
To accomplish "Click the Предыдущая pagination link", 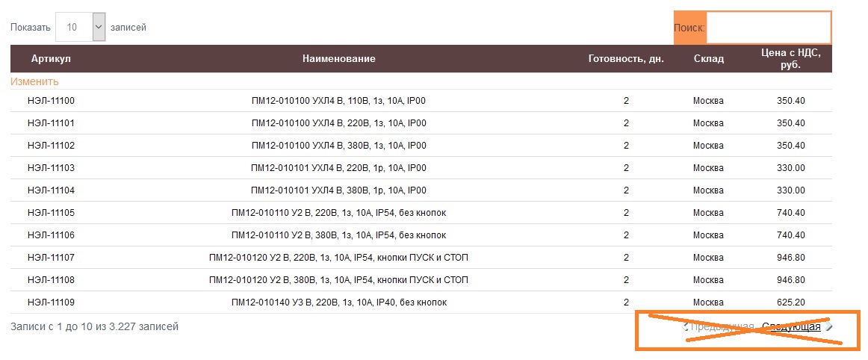I will pyautogui.click(x=722, y=327).
